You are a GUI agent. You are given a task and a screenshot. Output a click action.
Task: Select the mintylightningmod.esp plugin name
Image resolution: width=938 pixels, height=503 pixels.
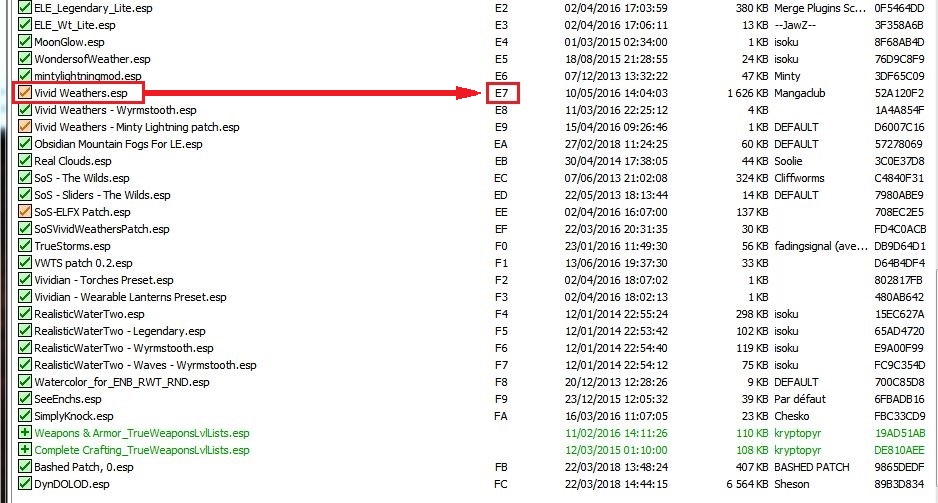[88, 76]
